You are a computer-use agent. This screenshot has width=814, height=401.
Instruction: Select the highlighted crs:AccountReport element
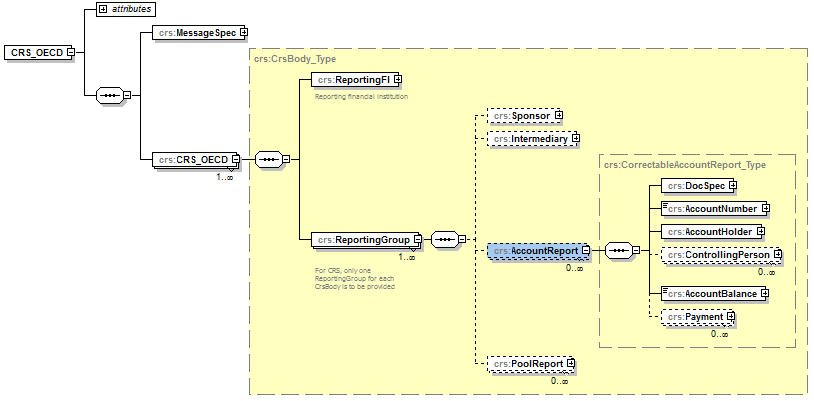pos(538,251)
